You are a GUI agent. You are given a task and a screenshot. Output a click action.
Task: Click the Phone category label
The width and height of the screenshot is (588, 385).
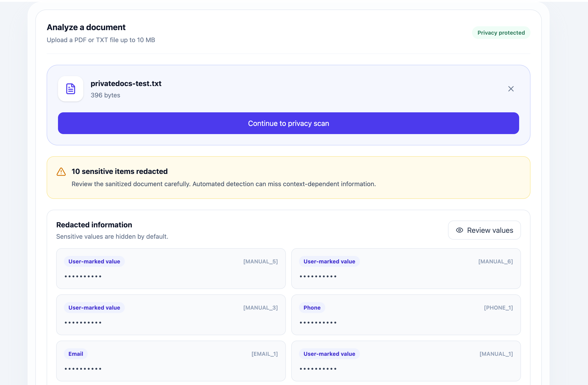click(x=312, y=308)
